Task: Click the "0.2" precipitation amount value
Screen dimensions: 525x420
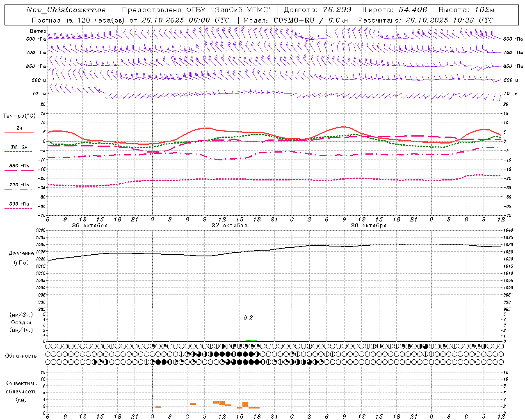Action: click(248, 318)
